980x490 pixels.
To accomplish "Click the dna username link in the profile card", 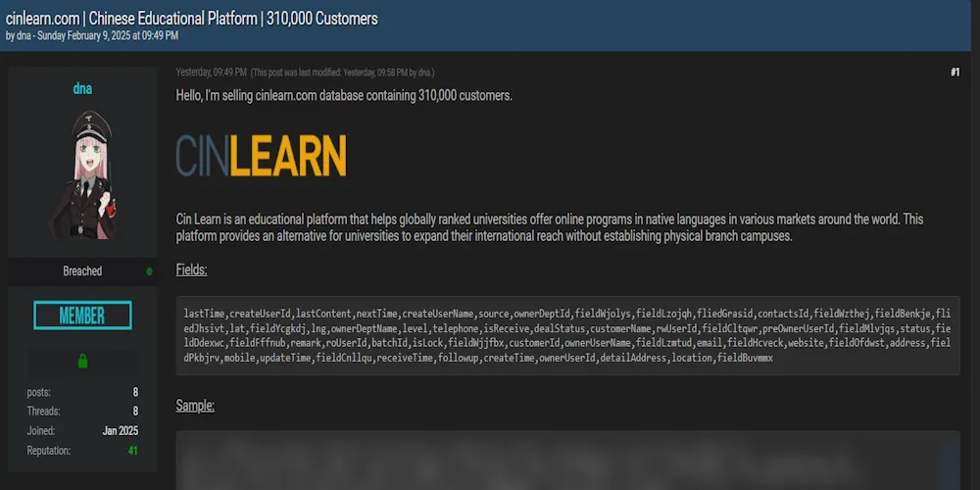I will [82, 89].
